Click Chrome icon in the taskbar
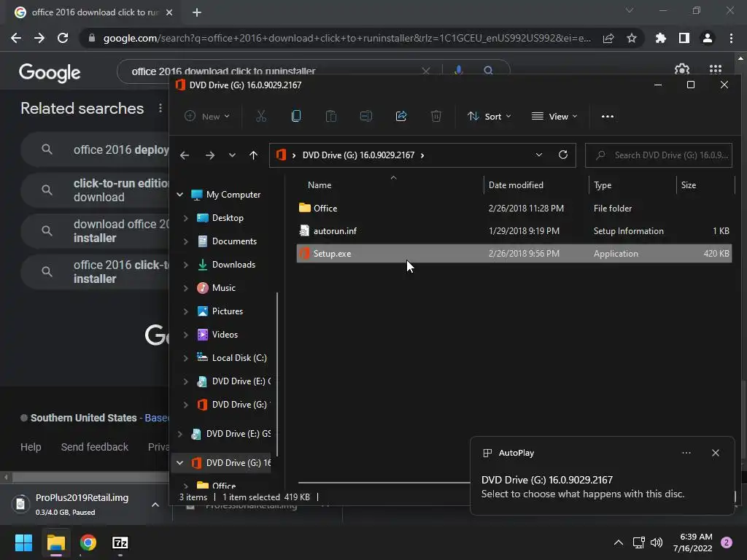Viewport: 747px width, 560px height. 88,542
